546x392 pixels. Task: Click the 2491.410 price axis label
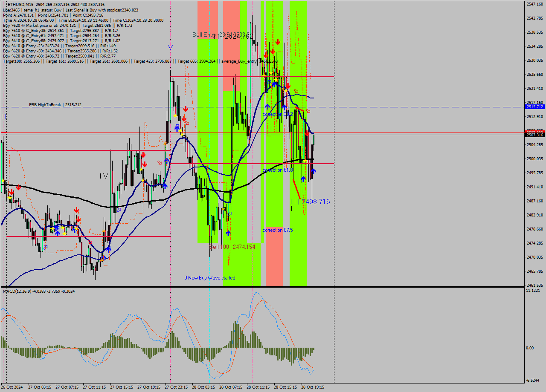535,187
